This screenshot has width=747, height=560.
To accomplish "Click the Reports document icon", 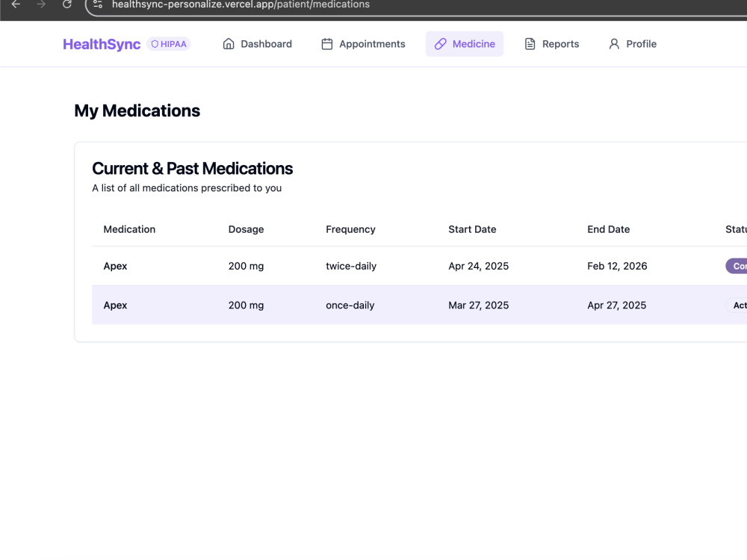I will point(530,44).
